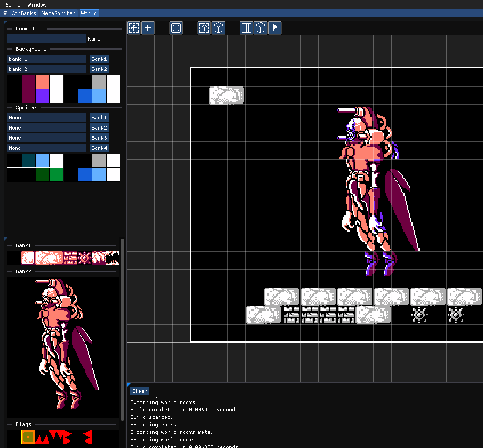Pick the brick wall tile in Bank1

coord(70,258)
